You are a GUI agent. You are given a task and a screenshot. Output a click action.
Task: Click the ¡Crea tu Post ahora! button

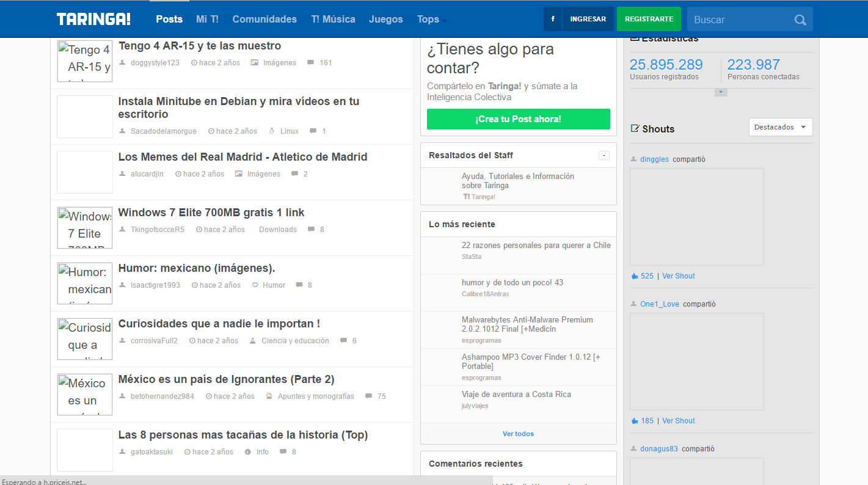tap(519, 119)
